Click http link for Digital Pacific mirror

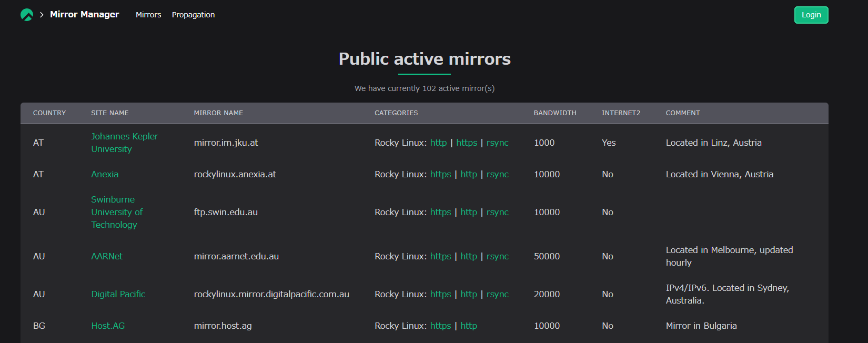coord(469,294)
